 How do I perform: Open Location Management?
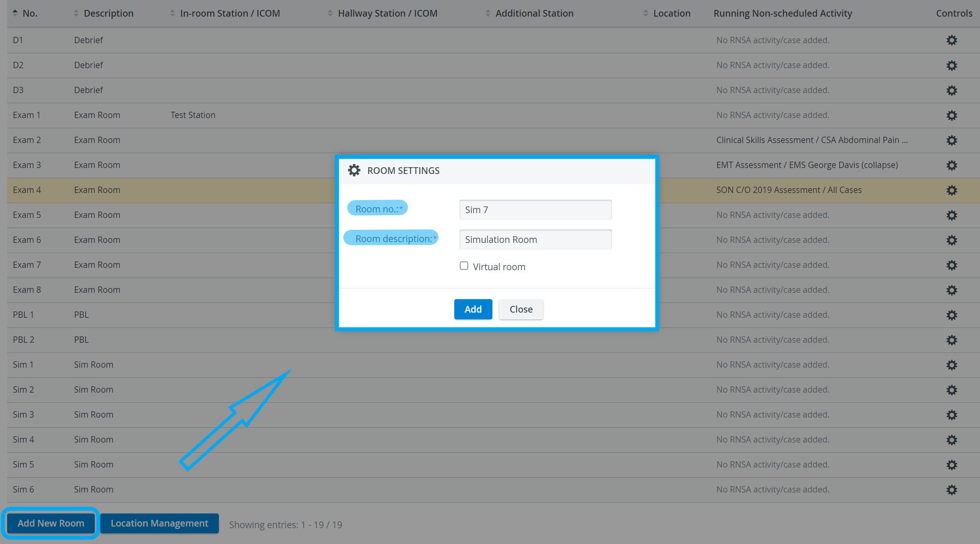coord(159,523)
